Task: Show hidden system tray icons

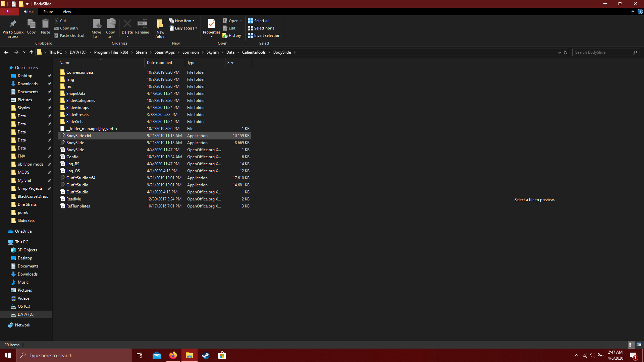Action: point(577,355)
